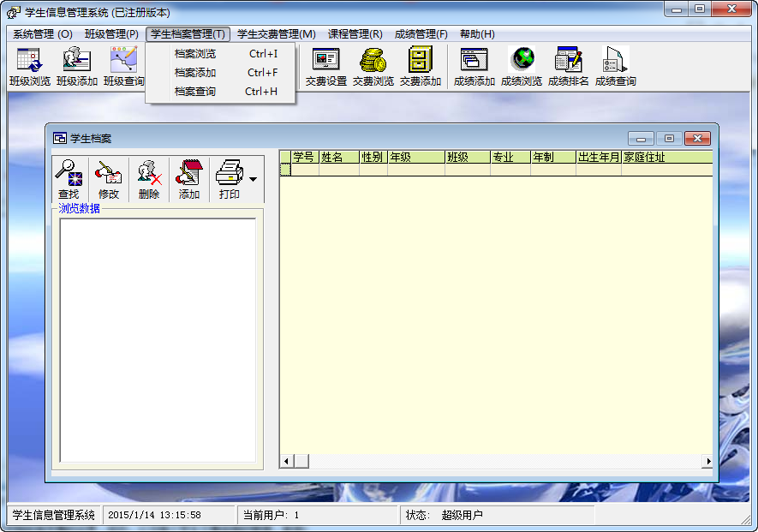Viewport: 758px width, 532px height.
Task: Click the 学号 column header
Action: click(x=305, y=157)
